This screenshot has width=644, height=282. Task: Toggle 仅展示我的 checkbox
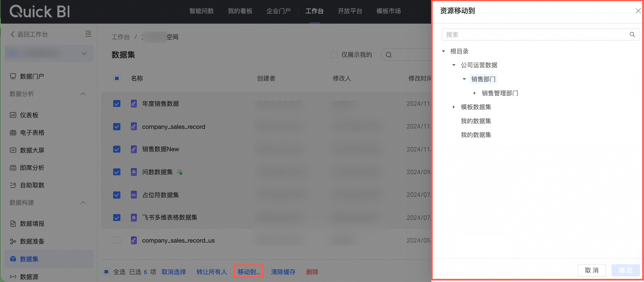(x=334, y=55)
